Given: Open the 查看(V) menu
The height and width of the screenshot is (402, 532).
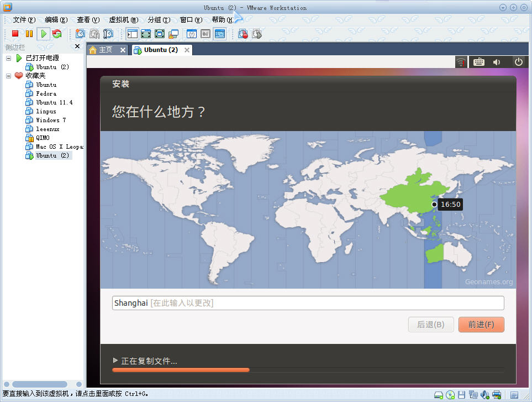Looking at the screenshot, I should click(88, 20).
